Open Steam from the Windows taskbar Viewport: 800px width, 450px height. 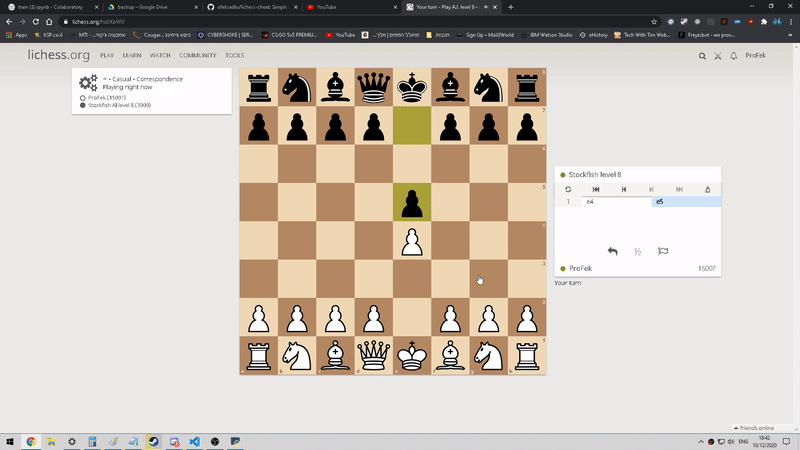tap(153, 441)
